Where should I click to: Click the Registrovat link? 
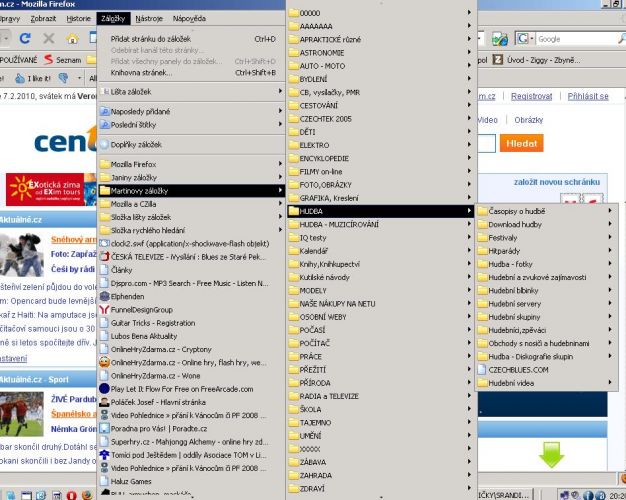point(531,96)
